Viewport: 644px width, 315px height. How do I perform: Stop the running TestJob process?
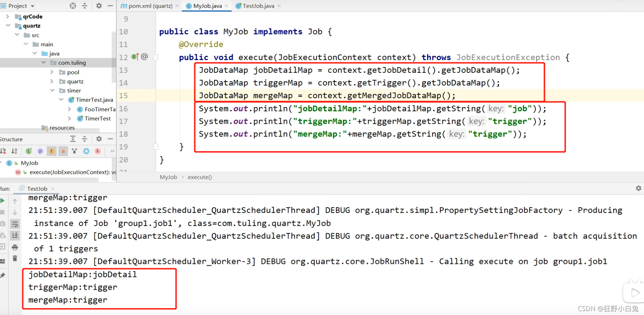click(x=2, y=212)
